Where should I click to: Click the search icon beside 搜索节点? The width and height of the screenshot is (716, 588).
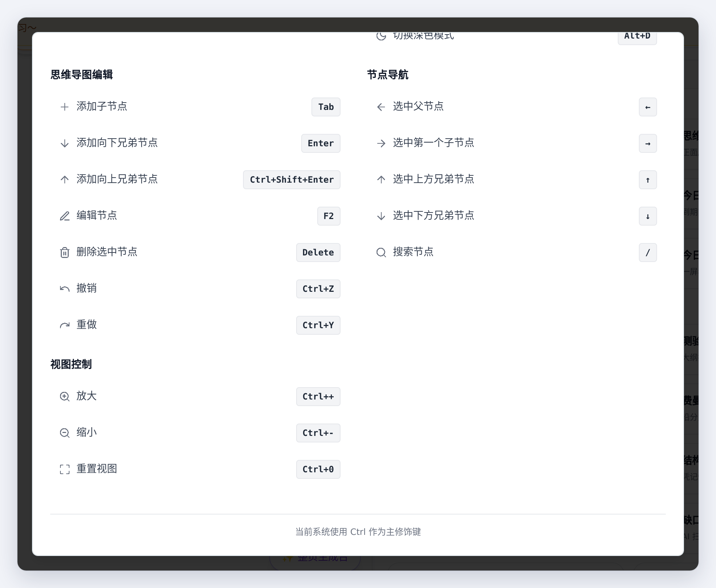coord(381,253)
